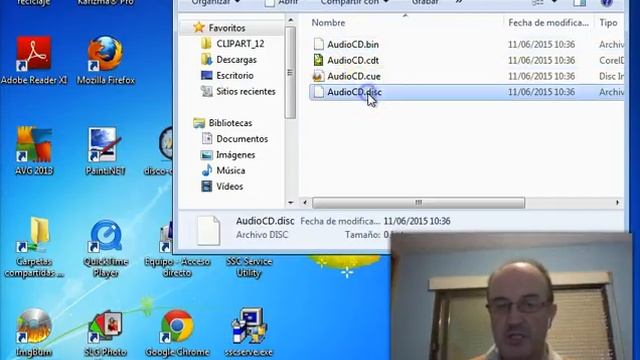
Task: Click the file list horizontal scroll left arrow
Action: point(305,202)
